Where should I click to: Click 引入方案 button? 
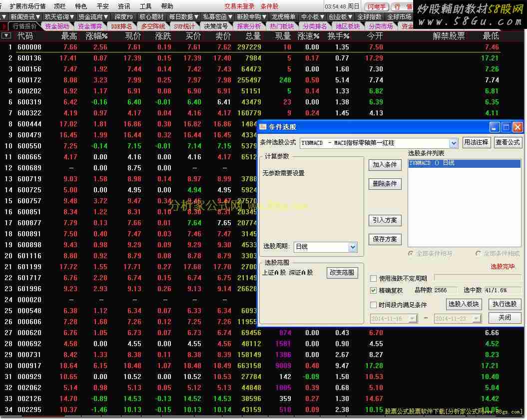[385, 220]
